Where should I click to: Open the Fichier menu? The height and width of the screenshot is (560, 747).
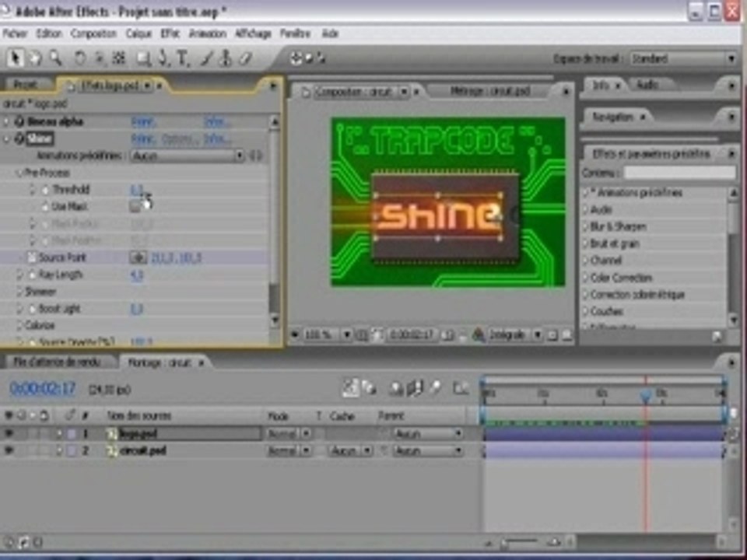click(15, 33)
